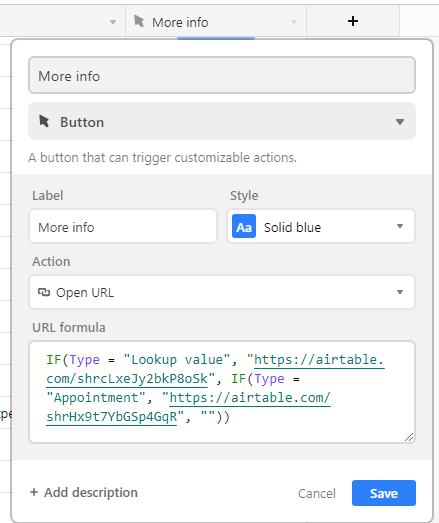Click the formula box resize handle
The width and height of the screenshot is (439, 523).
tap(409, 437)
